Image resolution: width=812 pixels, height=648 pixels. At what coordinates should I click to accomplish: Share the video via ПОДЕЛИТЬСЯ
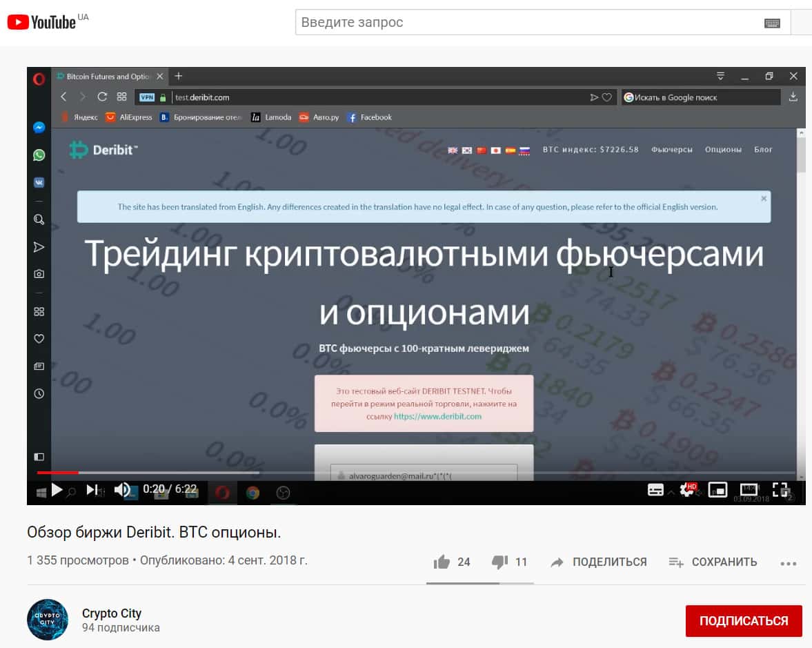pos(599,562)
